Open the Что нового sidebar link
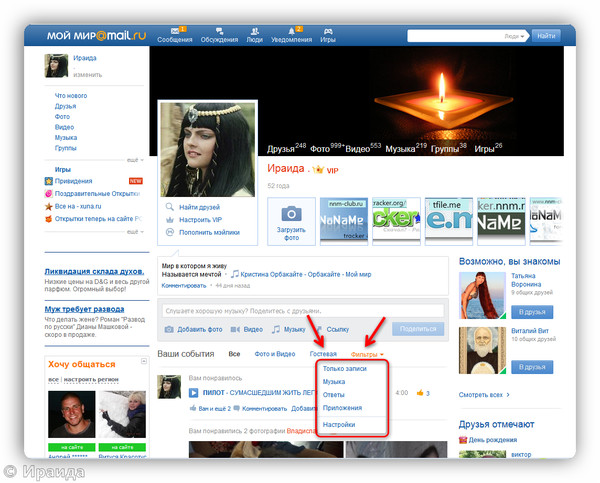 tap(71, 96)
